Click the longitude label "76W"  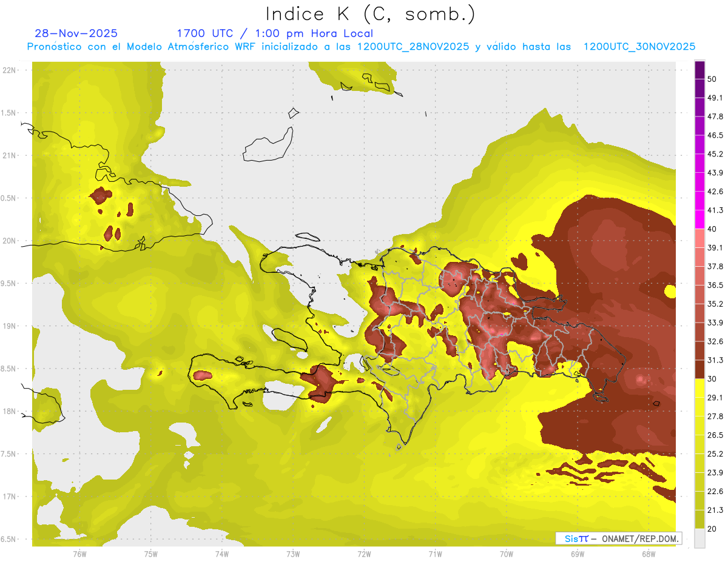click(79, 554)
